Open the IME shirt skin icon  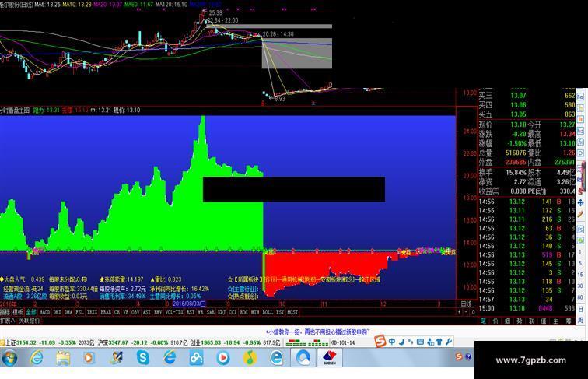(439, 342)
